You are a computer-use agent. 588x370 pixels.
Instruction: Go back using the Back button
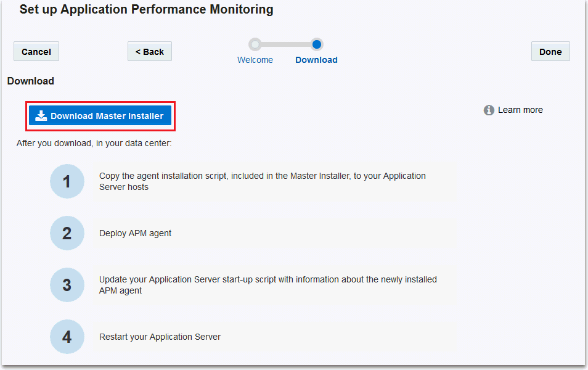coord(149,51)
